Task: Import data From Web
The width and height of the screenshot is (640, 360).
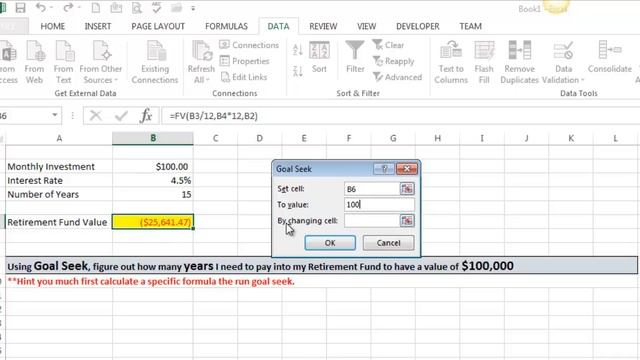Action: tap(34, 62)
